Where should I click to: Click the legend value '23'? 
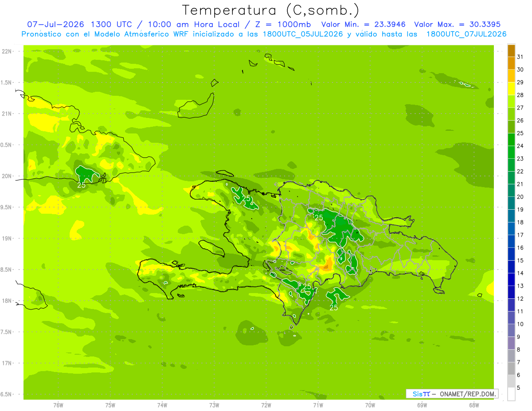click(520, 158)
